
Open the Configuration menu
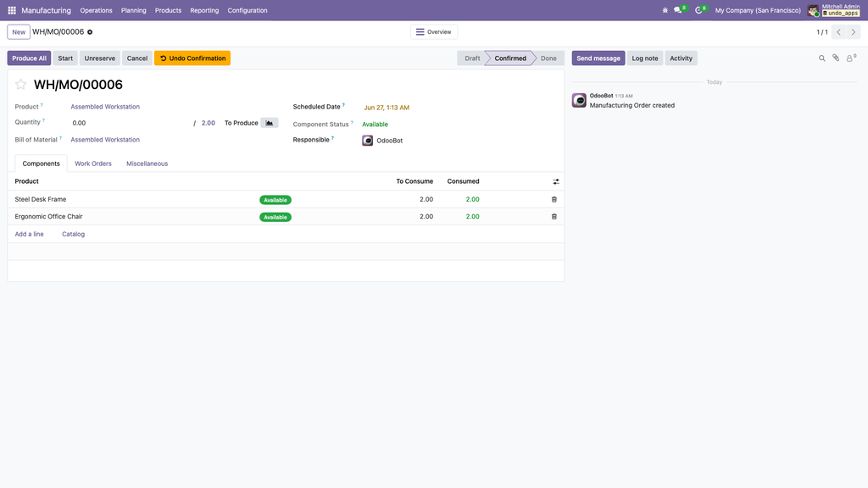248,10
